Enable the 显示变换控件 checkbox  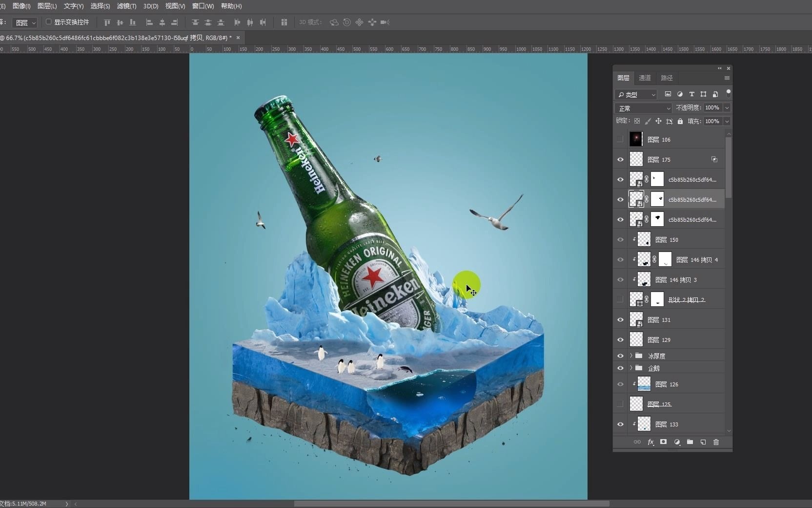(49, 22)
